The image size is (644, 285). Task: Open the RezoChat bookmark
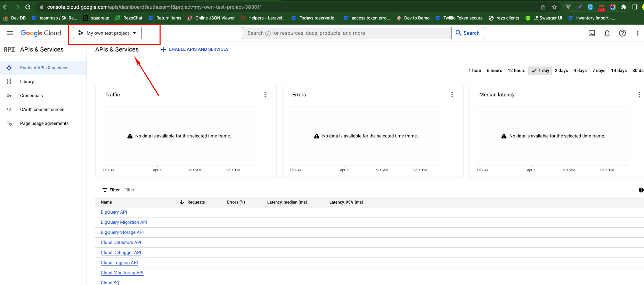(129, 18)
